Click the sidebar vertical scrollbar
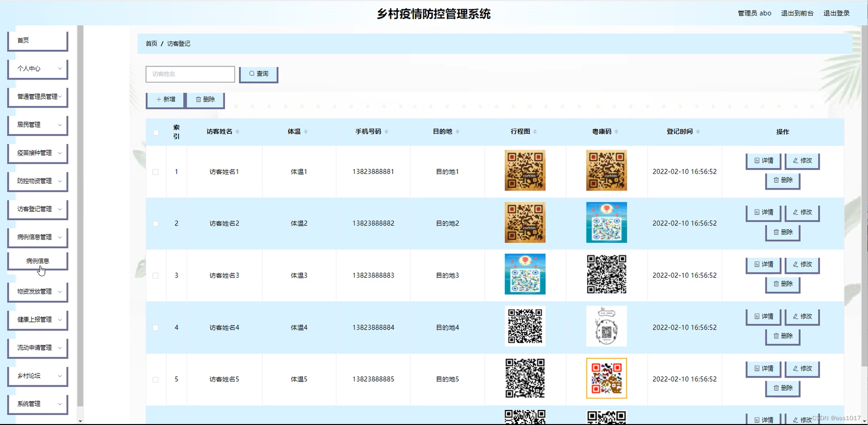The image size is (868, 425). (x=80, y=216)
